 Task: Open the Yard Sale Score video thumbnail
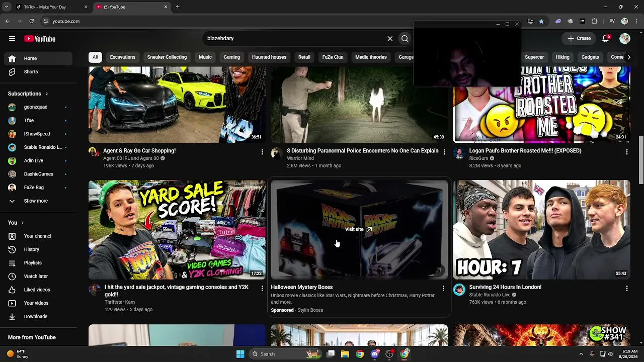177,230
